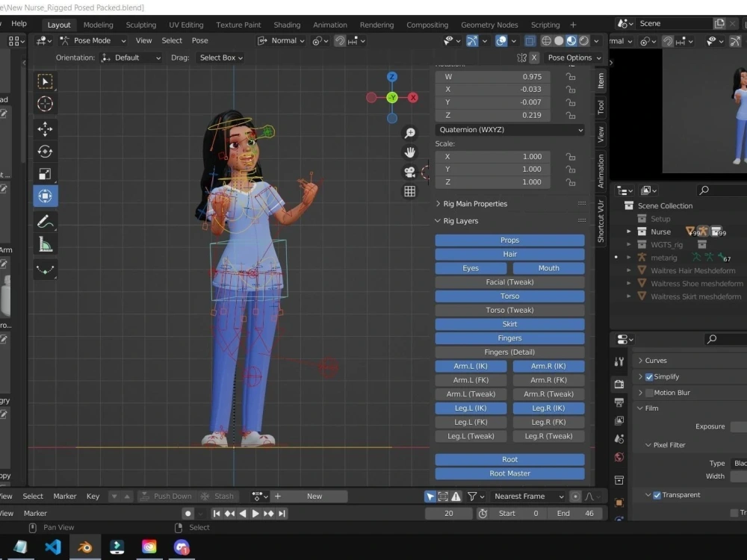Screen dimensions: 747x560
Task: Jump to the end frame
Action: click(x=282, y=514)
